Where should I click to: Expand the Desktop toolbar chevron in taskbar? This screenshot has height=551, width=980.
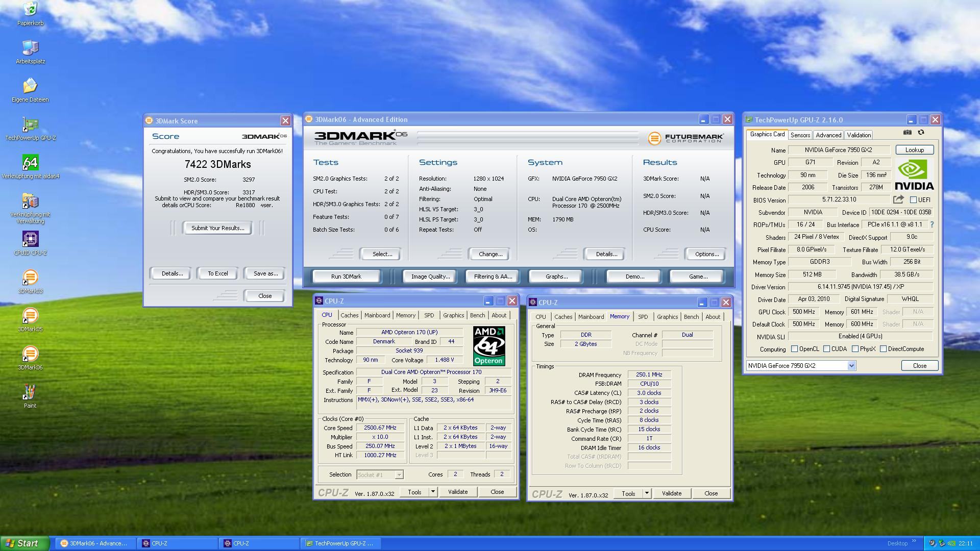coord(914,541)
